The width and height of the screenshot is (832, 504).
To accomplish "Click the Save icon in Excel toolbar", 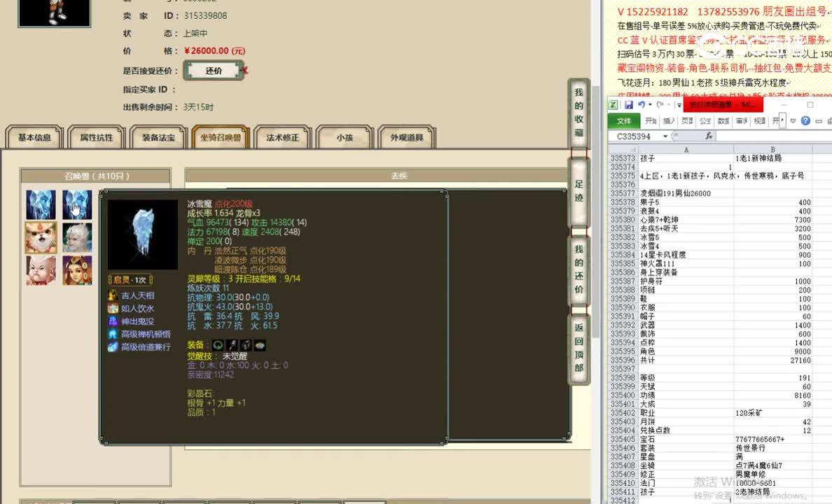I will pyautogui.click(x=629, y=104).
